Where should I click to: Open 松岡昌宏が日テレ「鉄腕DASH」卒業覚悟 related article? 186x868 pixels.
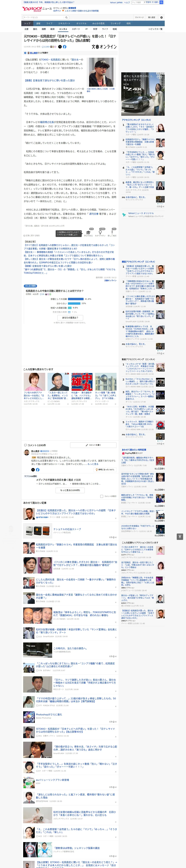[76, 546]
